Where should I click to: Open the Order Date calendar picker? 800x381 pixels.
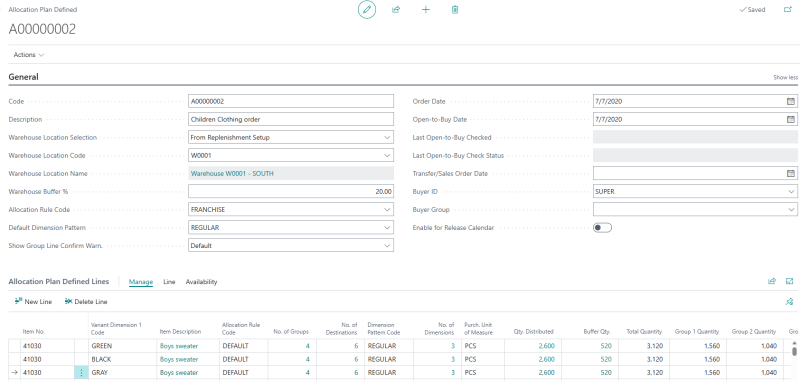point(790,101)
